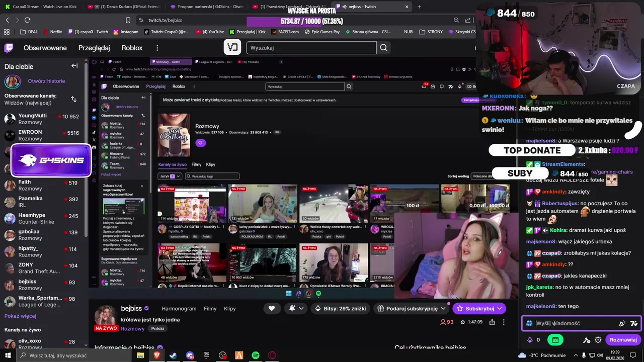Expand the Podaruj subskrypcję chevron
This screenshot has width=644, height=362.
tap(443, 308)
